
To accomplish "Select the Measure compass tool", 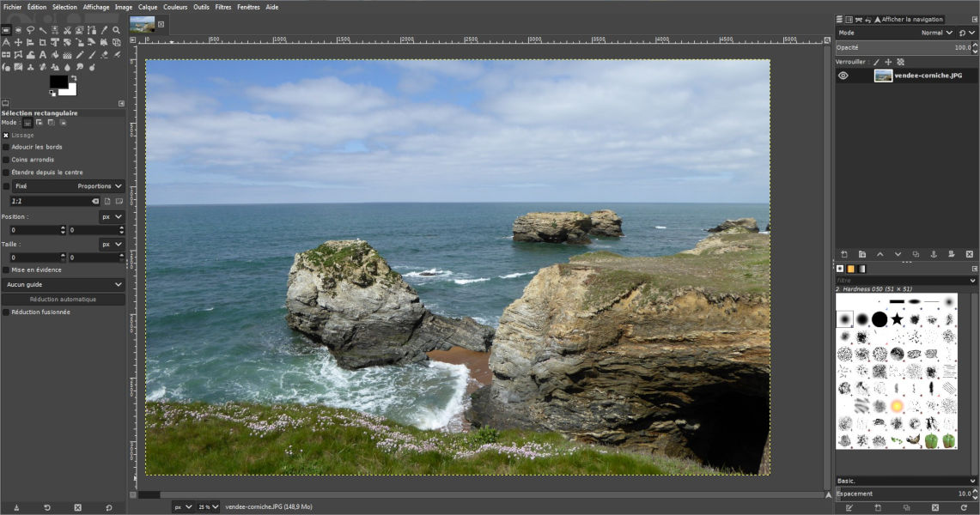I will pos(6,42).
